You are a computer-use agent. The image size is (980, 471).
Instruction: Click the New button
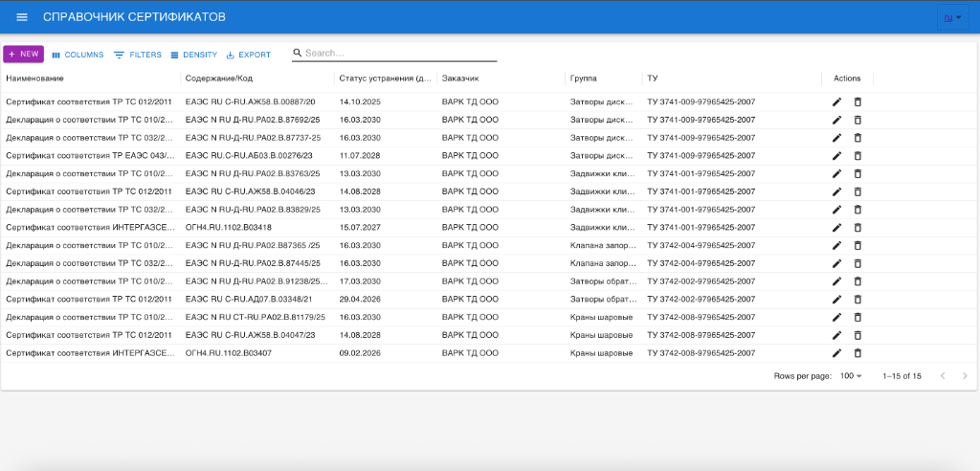point(23,55)
